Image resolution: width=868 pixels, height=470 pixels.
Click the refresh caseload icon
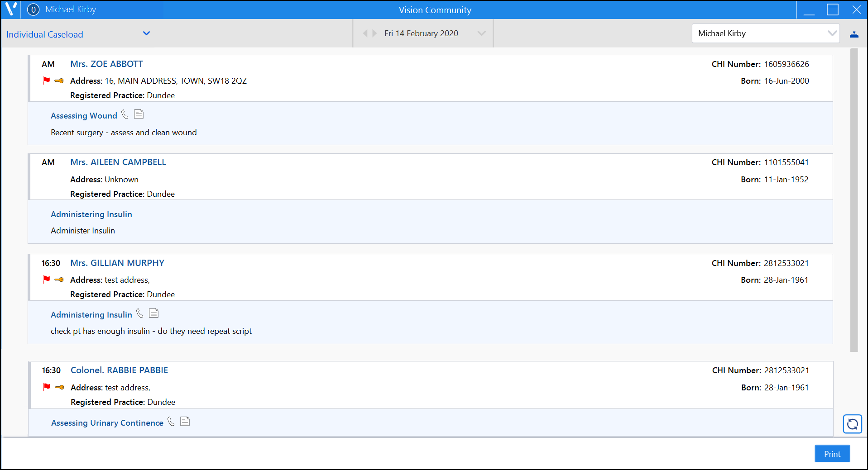point(852,424)
